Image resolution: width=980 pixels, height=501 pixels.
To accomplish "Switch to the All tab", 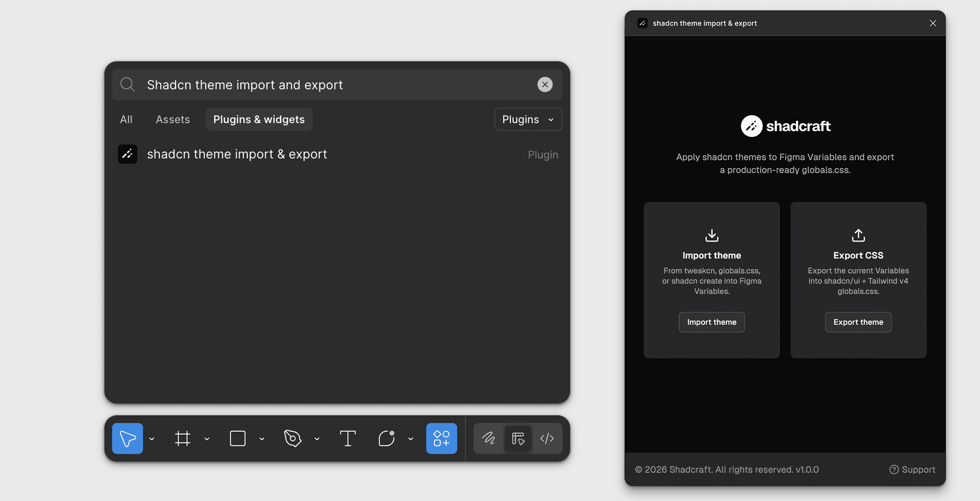I will (x=126, y=119).
